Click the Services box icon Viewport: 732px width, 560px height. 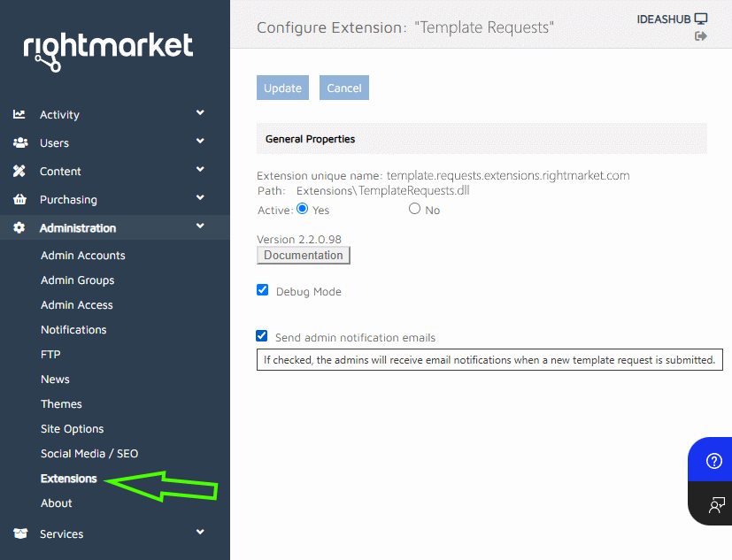(x=20, y=533)
